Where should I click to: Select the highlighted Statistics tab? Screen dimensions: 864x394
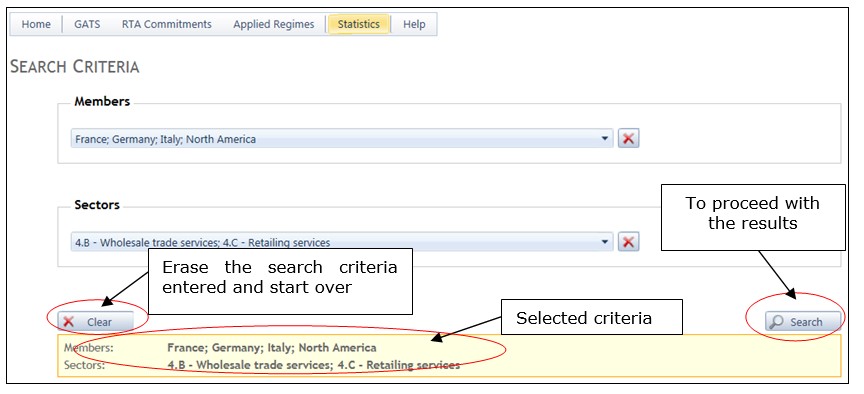click(x=359, y=24)
